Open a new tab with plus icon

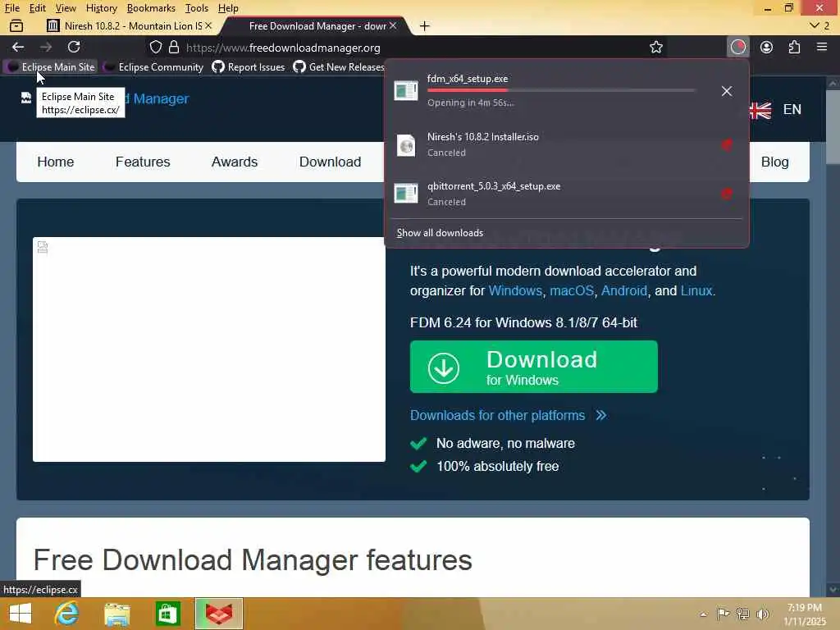(x=425, y=25)
